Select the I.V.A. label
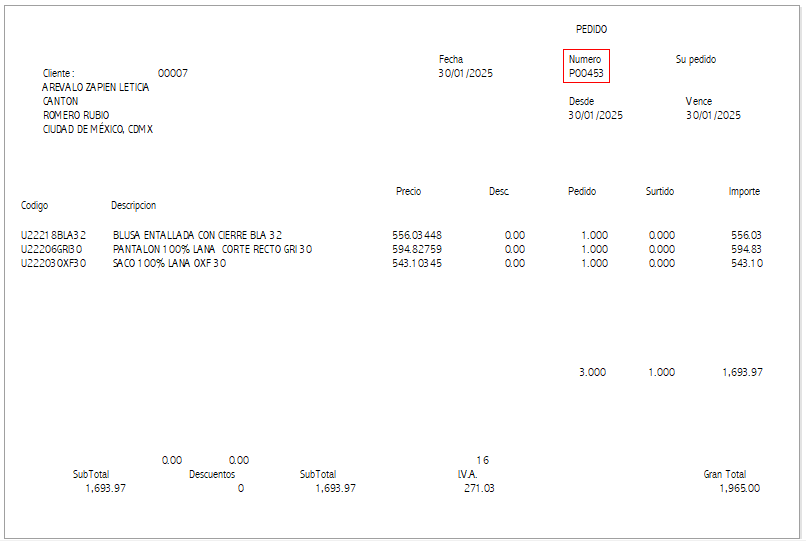 [467, 474]
